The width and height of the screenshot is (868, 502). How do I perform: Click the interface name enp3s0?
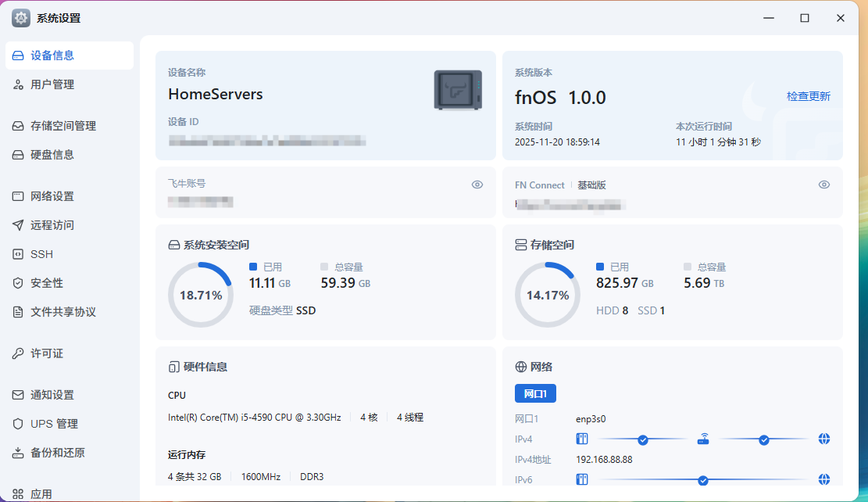coord(591,419)
